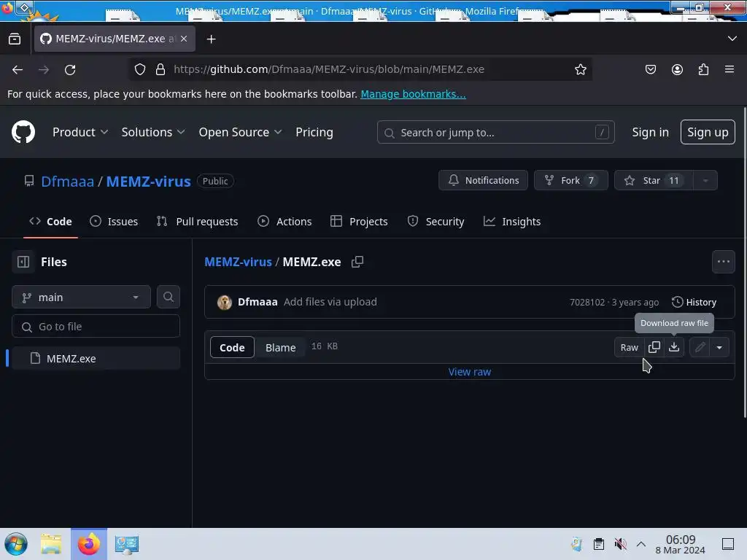The width and height of the screenshot is (747, 560).
Task: Click the file tree search magnifier button
Action: click(x=169, y=297)
